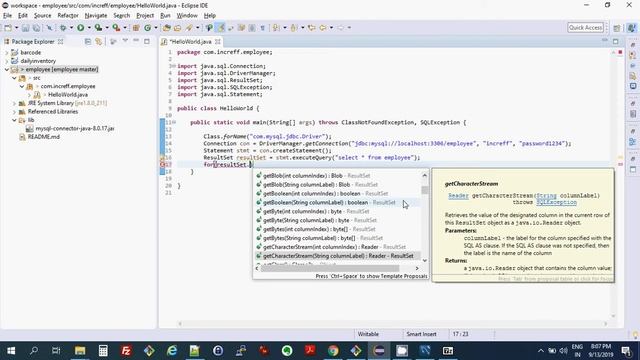
Task: Open the File menu
Action: [7, 16]
